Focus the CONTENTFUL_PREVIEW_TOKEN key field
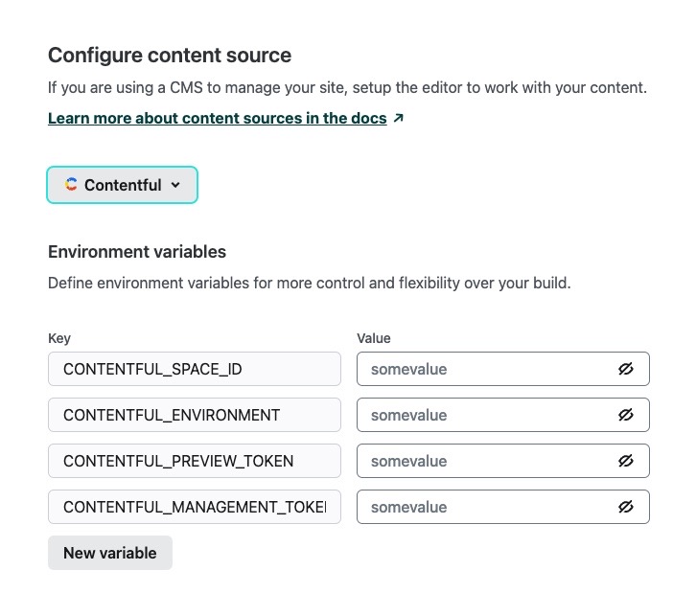This screenshot has width=696, height=616. click(x=194, y=461)
